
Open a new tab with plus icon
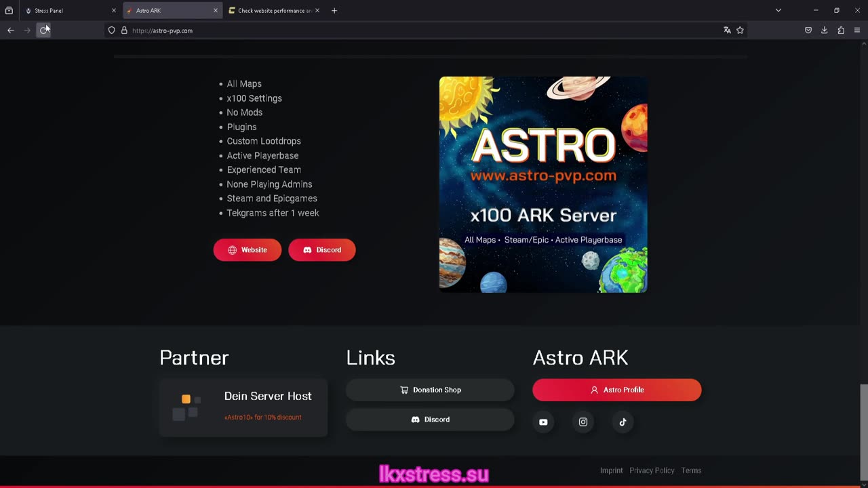pos(334,11)
